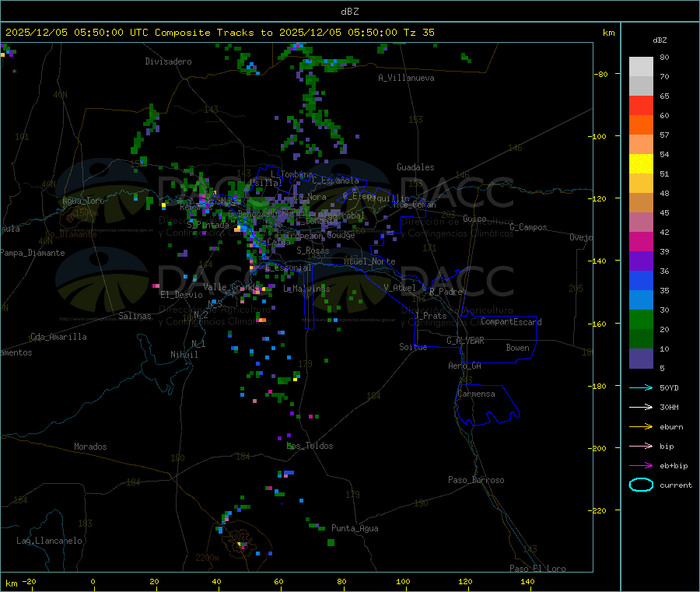Click the Bowen location label
This screenshot has height=592, width=700.
pyautogui.click(x=518, y=348)
